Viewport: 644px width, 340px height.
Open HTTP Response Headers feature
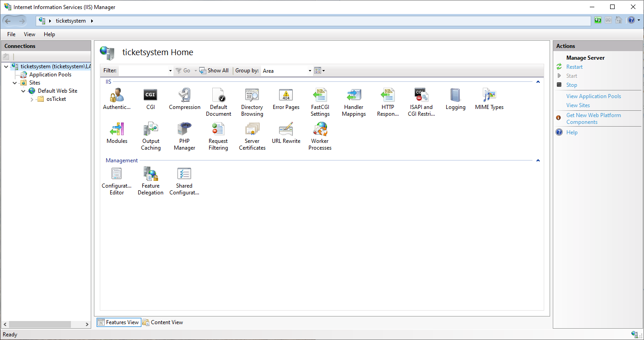(x=388, y=103)
